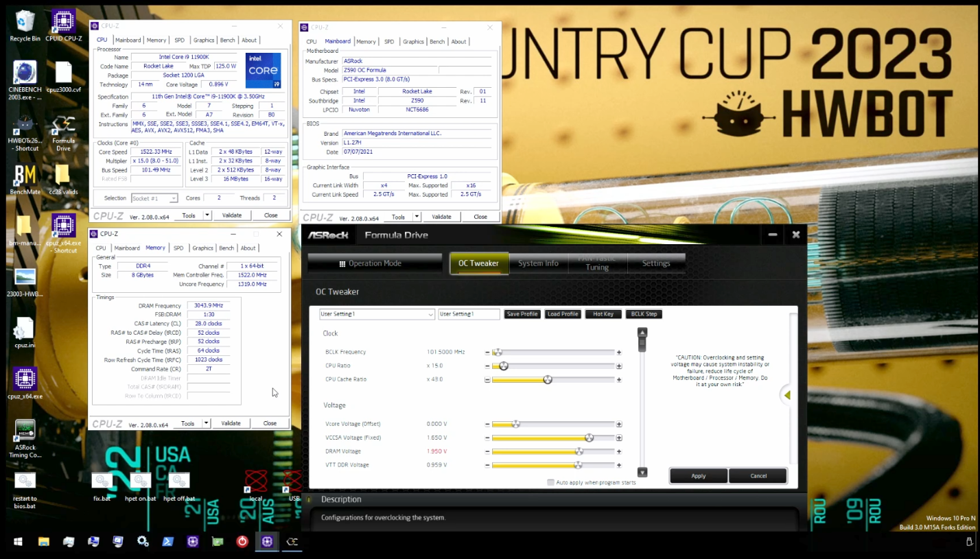Expand the Tools arrow in the CPU-Z CPU window
Screen dimensions: 980x559
pyautogui.click(x=209, y=215)
